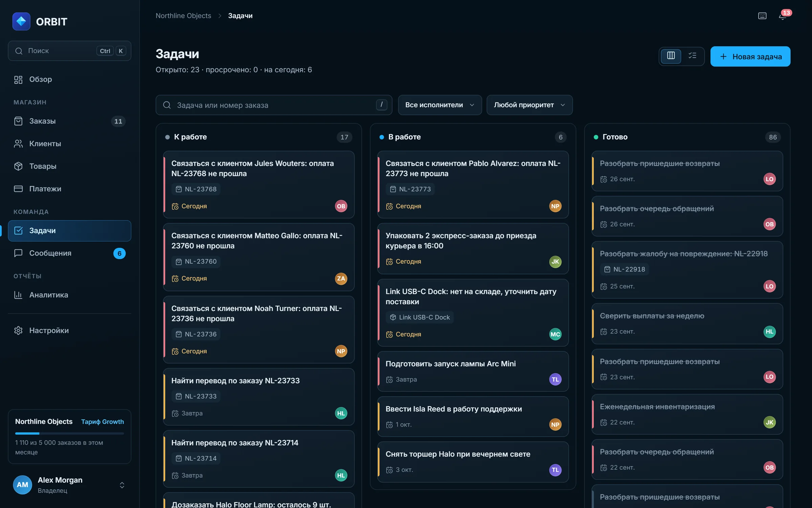Screen dimensions: 812x508
Task: Open Сообщения in sidebar
Action: [69, 253]
